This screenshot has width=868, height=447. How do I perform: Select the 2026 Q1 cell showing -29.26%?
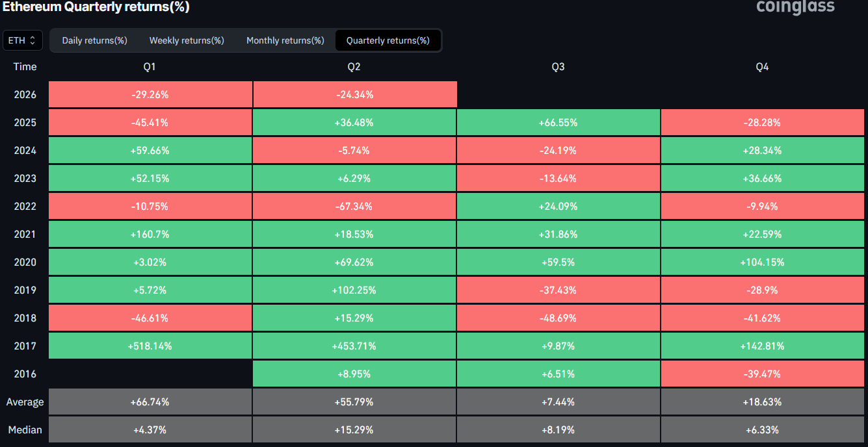click(150, 95)
